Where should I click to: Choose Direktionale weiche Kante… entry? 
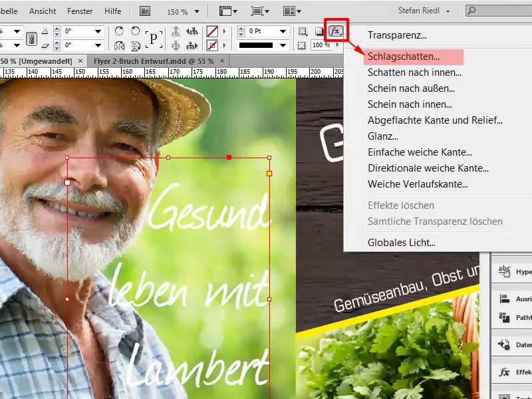pyautogui.click(x=428, y=168)
